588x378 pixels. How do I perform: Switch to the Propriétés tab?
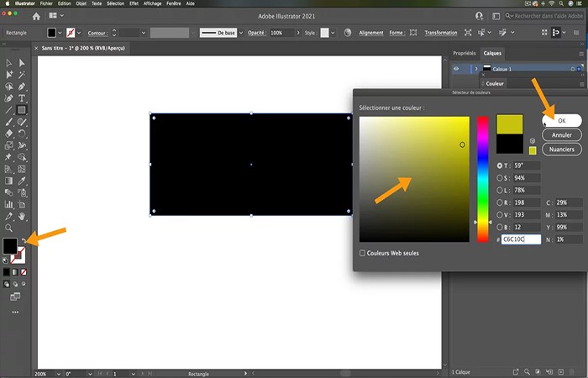tap(464, 53)
